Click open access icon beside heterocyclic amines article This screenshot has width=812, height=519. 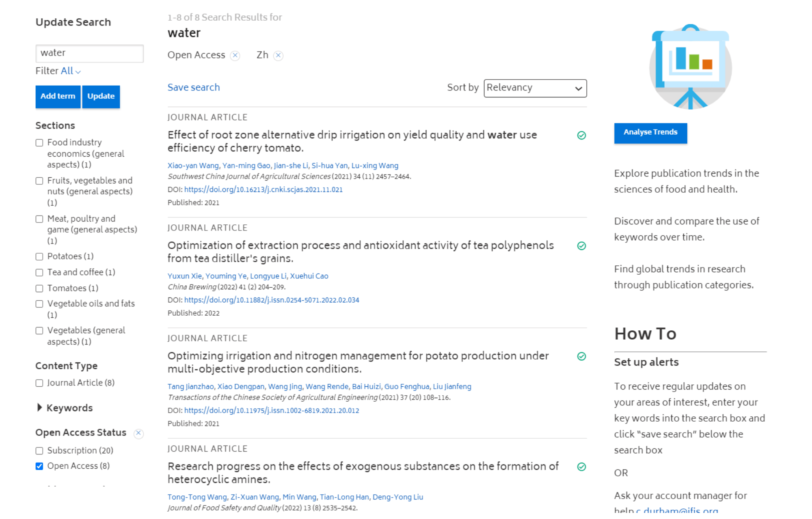point(581,467)
